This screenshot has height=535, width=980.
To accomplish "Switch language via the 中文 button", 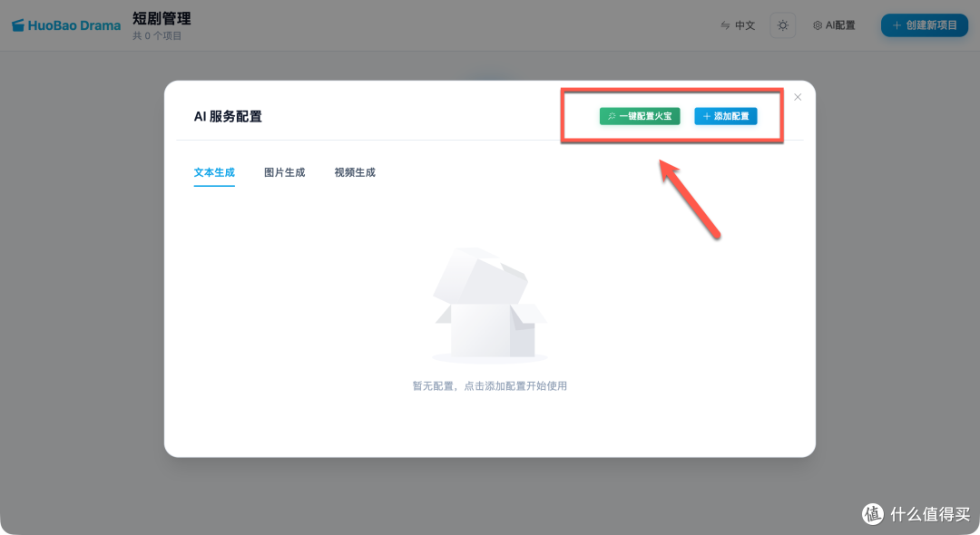I will point(738,25).
